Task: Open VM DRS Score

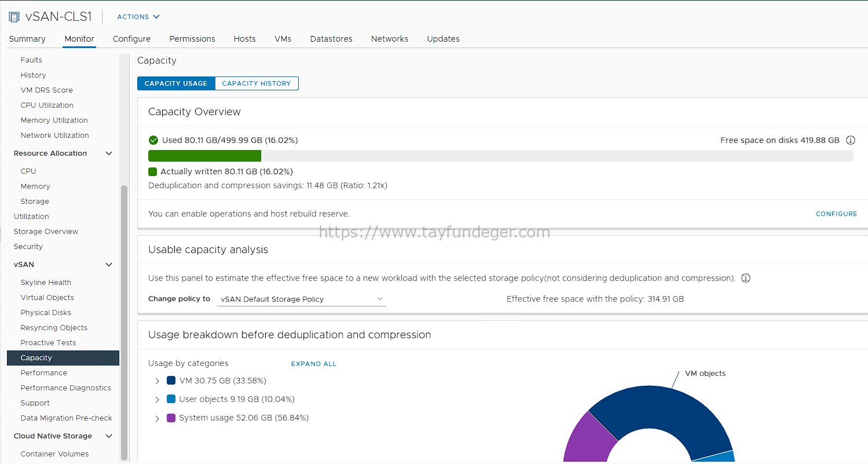Action: coord(46,90)
